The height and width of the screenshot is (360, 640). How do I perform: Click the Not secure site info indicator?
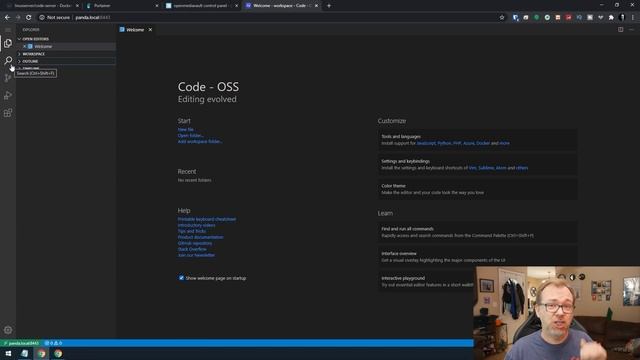tap(55, 18)
